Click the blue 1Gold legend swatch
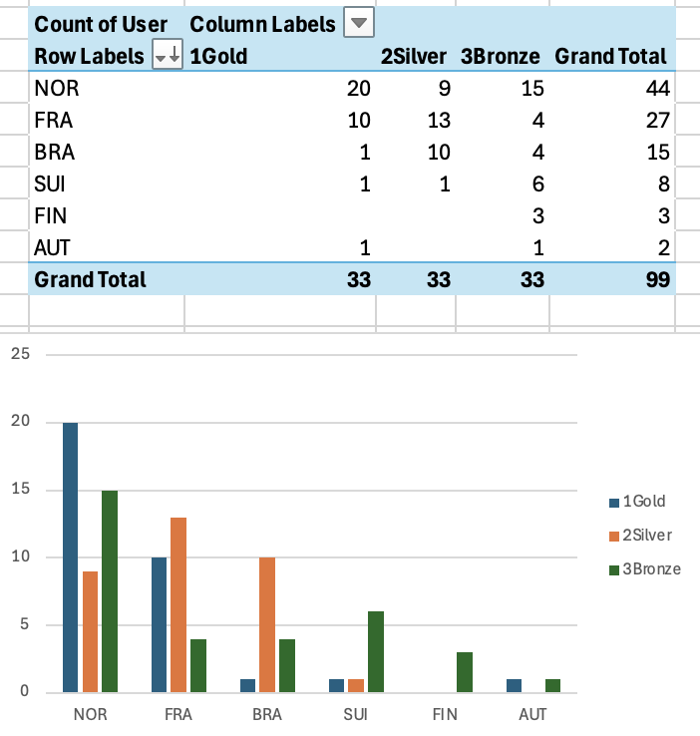The height and width of the screenshot is (736, 700). 613,502
